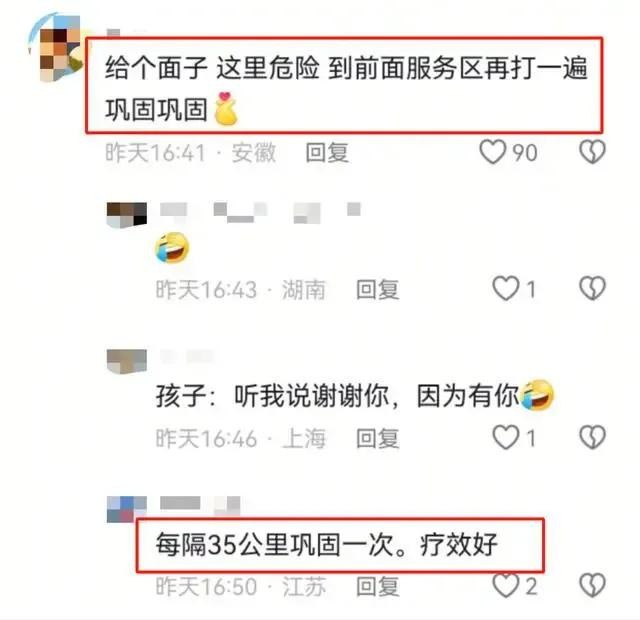Screen dimensions: 640x620
Task: Select reply text 每隔35公里巩固一次
Action: coord(274,544)
